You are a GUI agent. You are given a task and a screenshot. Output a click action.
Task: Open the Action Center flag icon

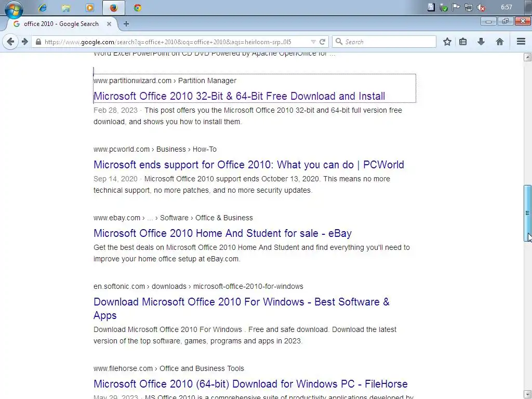[456, 7]
